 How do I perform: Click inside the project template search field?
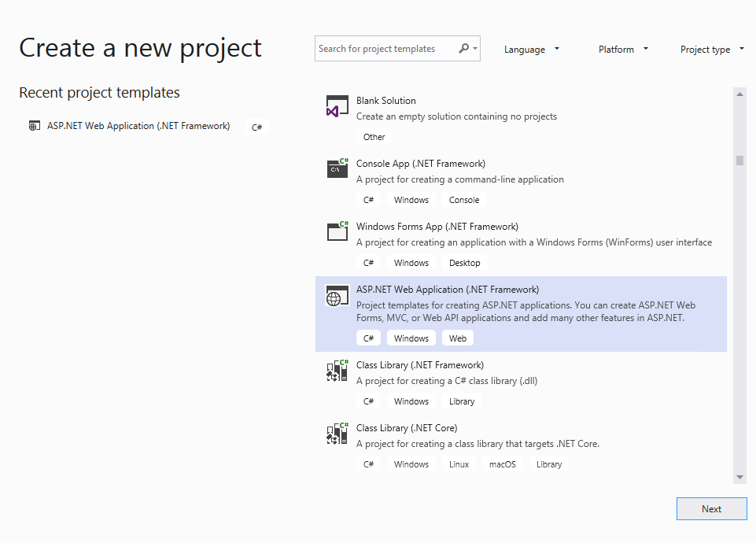click(x=385, y=48)
